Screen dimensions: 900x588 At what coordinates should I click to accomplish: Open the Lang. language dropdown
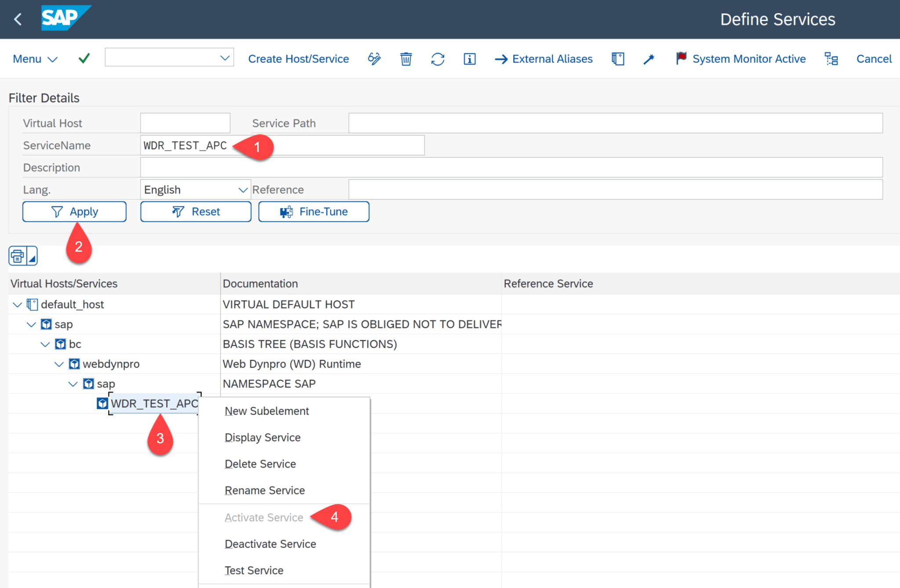(243, 189)
